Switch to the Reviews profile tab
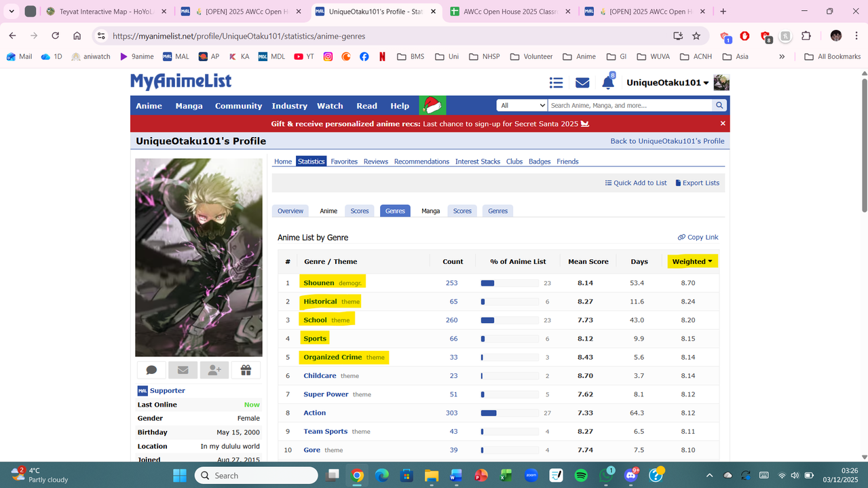868x488 pixels. [x=376, y=162]
